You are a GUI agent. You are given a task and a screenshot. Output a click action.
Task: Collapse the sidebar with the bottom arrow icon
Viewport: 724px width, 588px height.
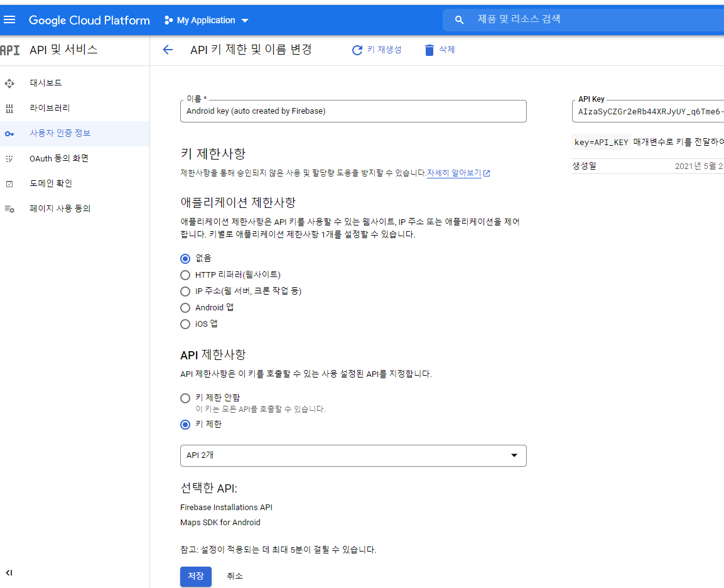click(9, 573)
